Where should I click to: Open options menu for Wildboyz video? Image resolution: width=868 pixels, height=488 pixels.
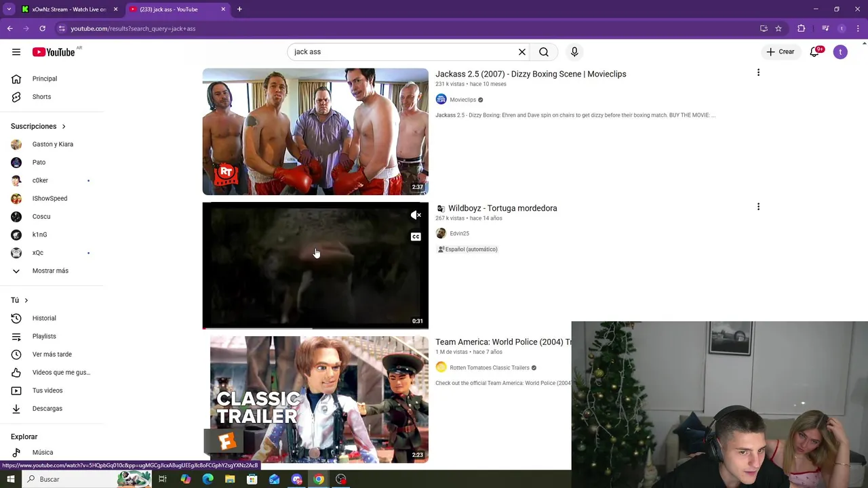click(x=758, y=207)
